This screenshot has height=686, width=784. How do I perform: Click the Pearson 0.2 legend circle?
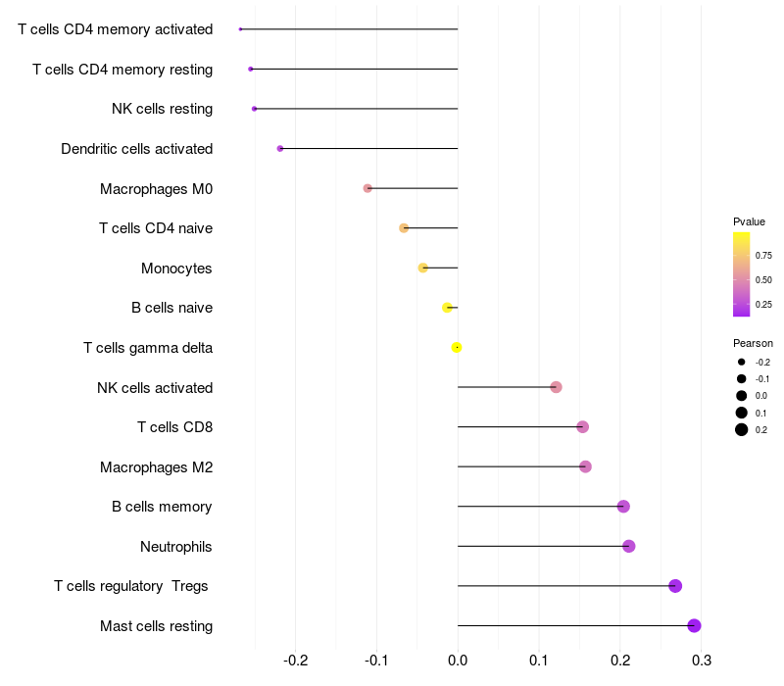pos(742,429)
